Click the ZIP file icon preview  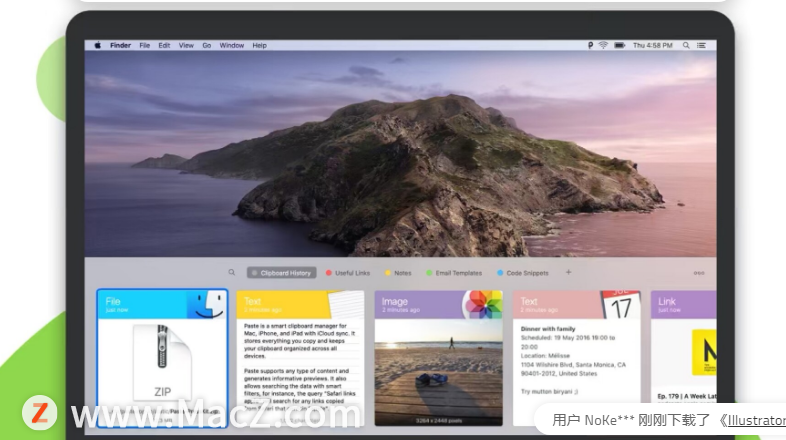tap(162, 363)
